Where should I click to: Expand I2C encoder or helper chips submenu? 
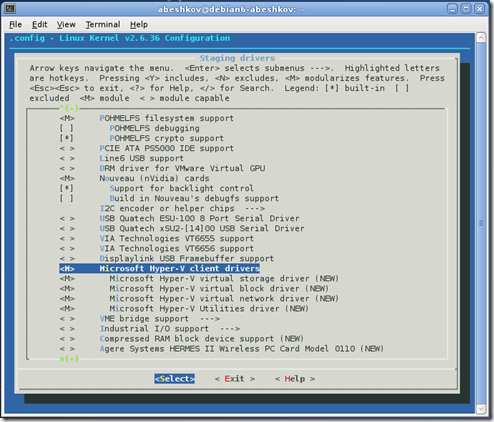point(182,209)
